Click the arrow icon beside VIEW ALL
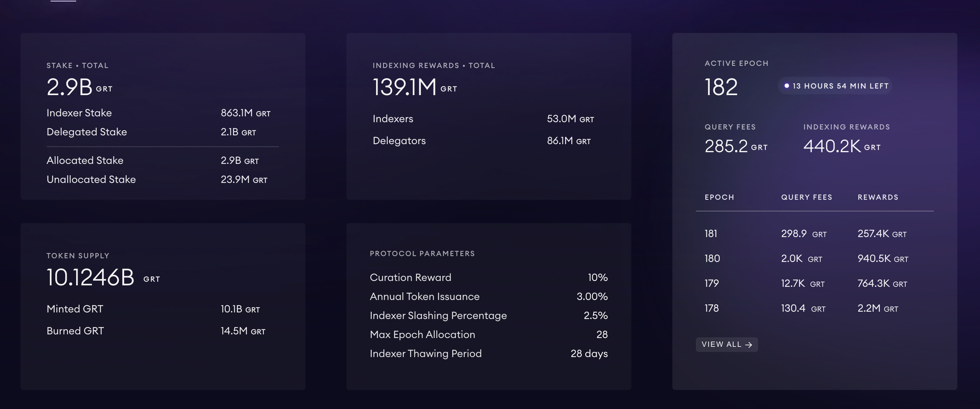This screenshot has width=980, height=409. click(749, 345)
